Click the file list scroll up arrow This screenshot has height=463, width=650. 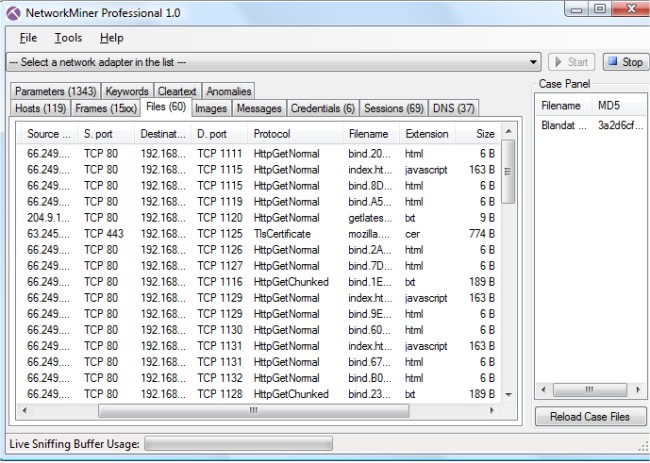(509, 131)
